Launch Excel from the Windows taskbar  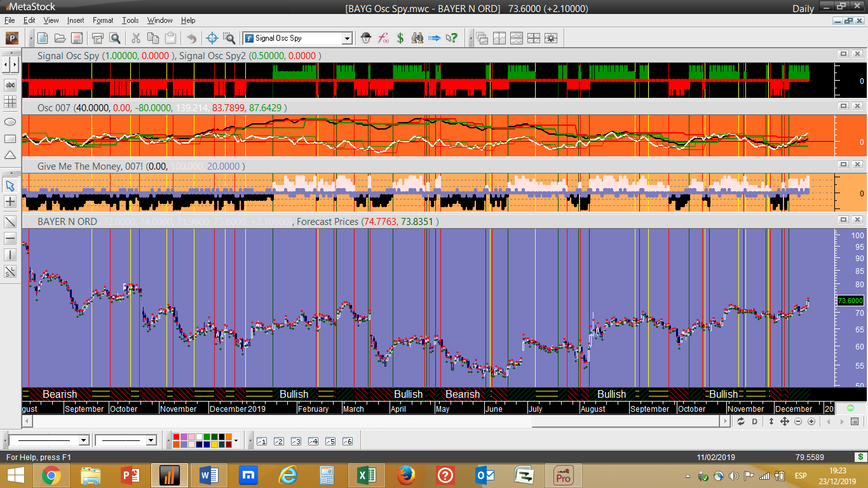(365, 475)
